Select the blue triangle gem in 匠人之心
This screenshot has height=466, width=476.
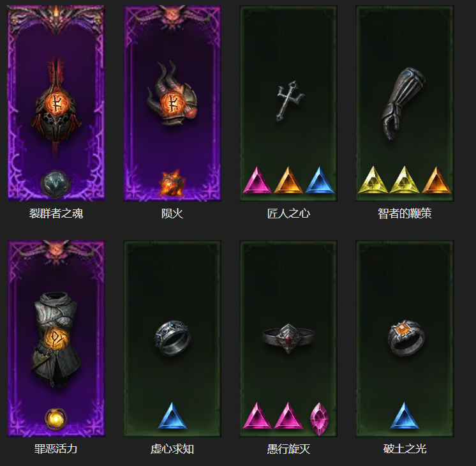(320, 180)
